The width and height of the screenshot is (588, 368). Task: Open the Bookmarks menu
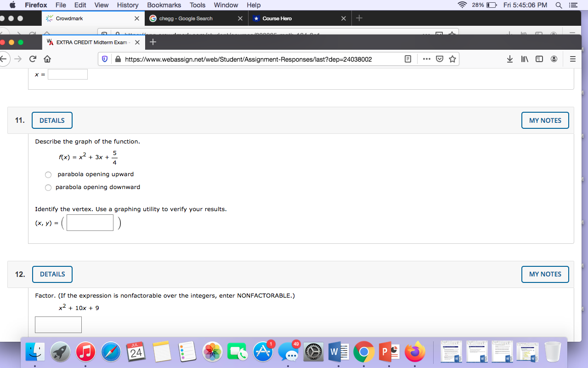tap(164, 5)
